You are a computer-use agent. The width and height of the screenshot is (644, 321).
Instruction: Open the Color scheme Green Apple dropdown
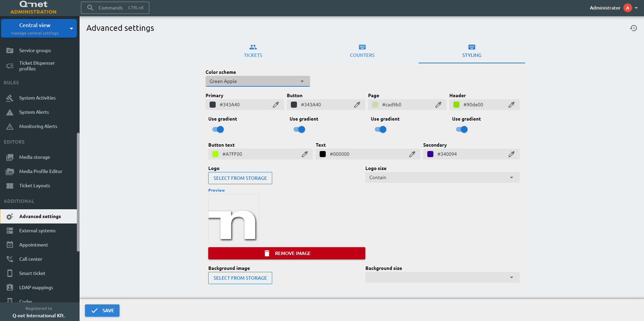pyautogui.click(x=258, y=81)
